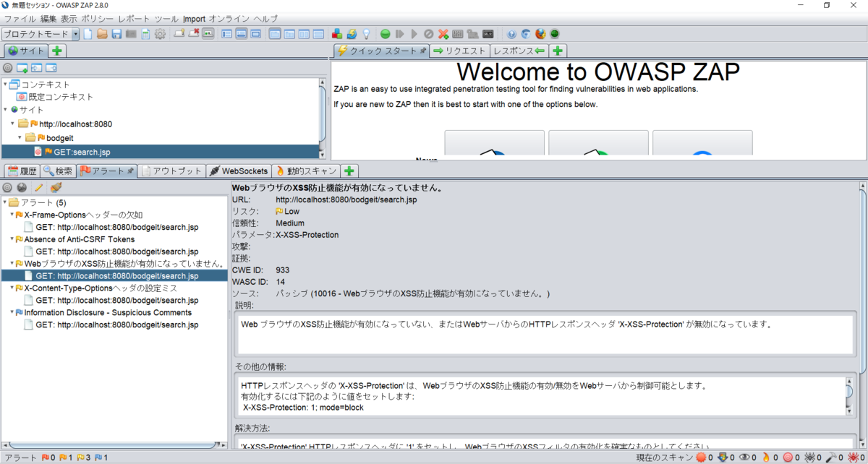The image size is (868, 464).
Task: Click the flame active scan status icon
Action: 767,457
